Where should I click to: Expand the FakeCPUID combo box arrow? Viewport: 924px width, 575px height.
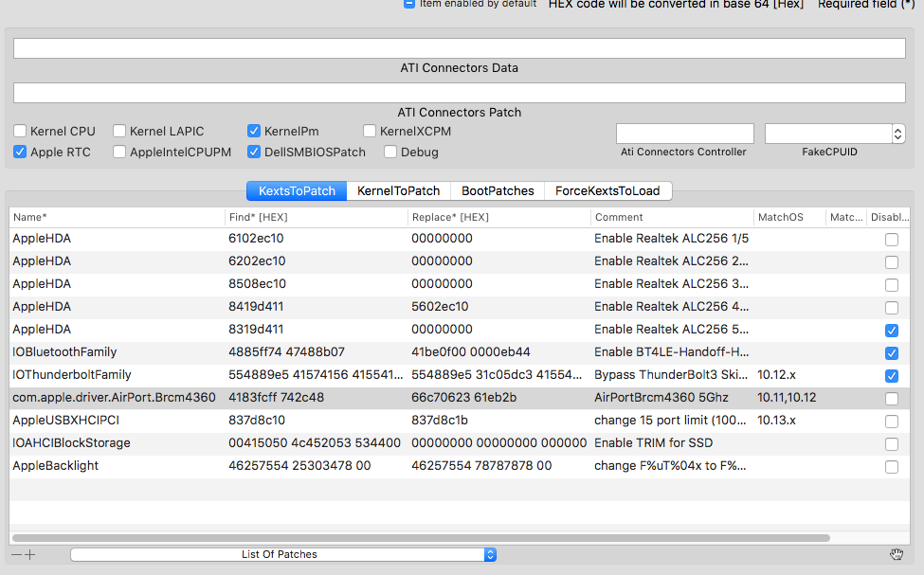(x=897, y=134)
